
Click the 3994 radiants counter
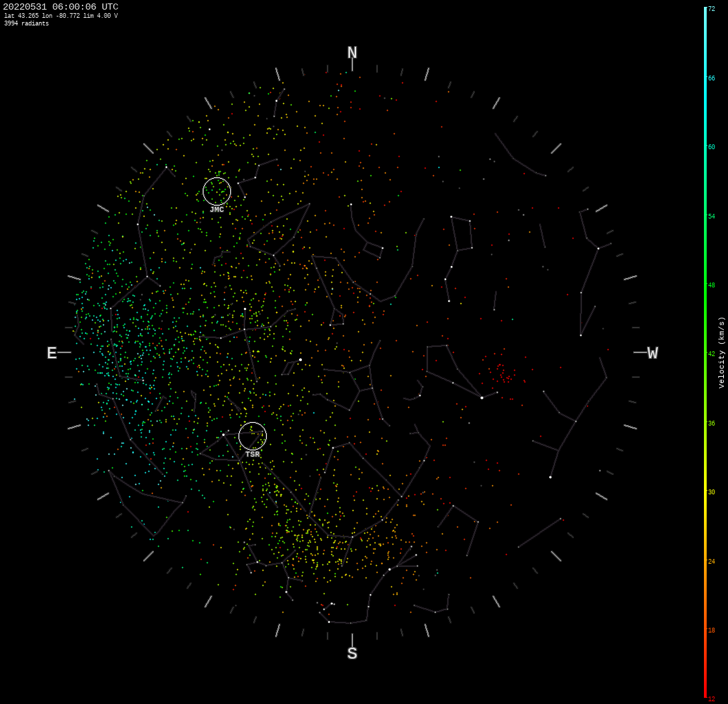tap(25, 23)
